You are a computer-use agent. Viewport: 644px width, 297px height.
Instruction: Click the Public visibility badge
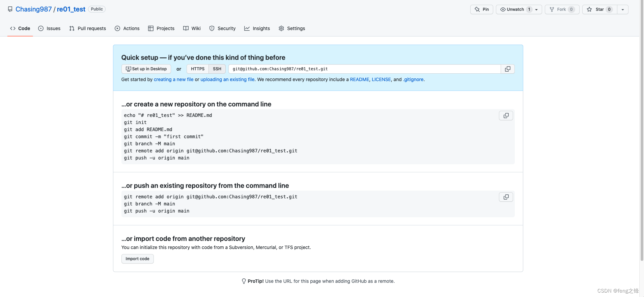tap(97, 9)
